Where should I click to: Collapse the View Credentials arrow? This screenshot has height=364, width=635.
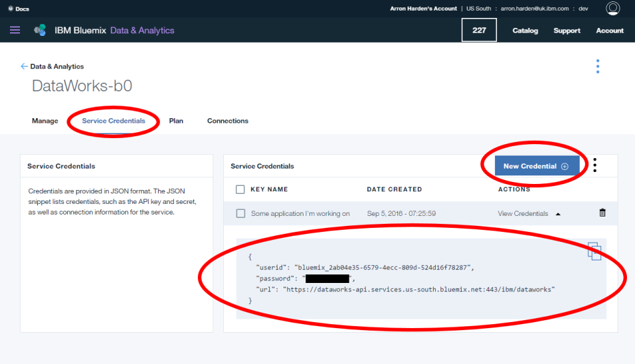tap(558, 214)
